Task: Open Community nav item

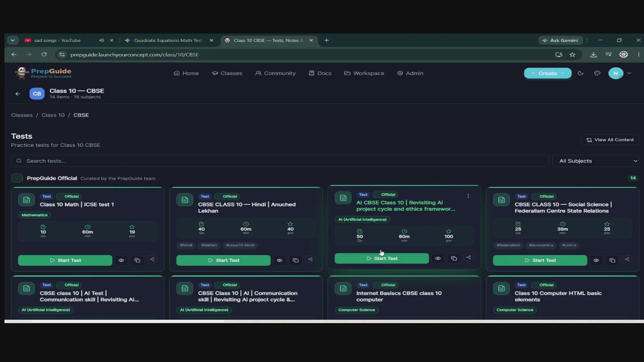Action: point(275,73)
